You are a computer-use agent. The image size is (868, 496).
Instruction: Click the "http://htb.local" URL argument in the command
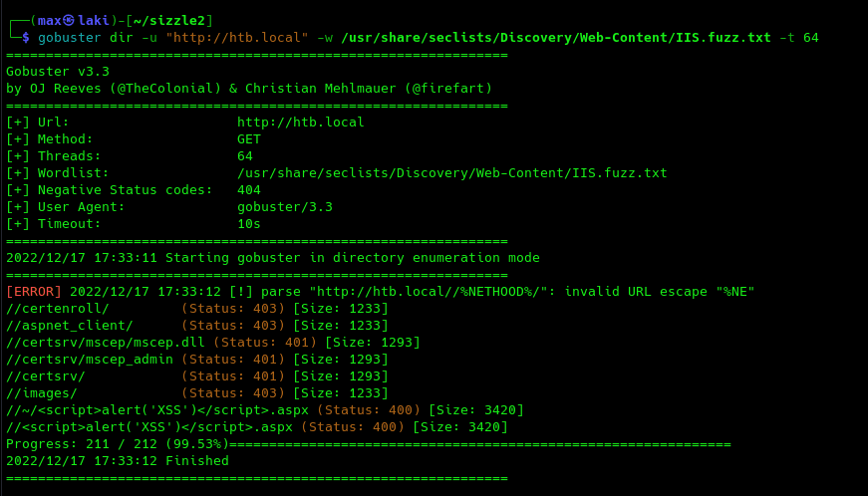pos(237,38)
